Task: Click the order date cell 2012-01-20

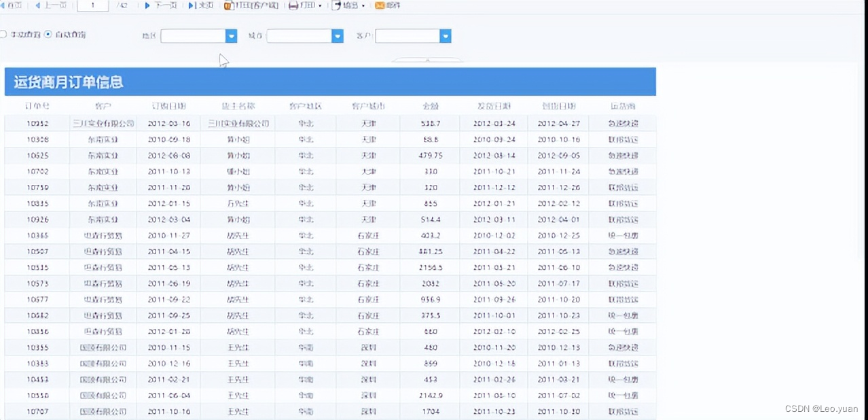Action: click(169, 331)
